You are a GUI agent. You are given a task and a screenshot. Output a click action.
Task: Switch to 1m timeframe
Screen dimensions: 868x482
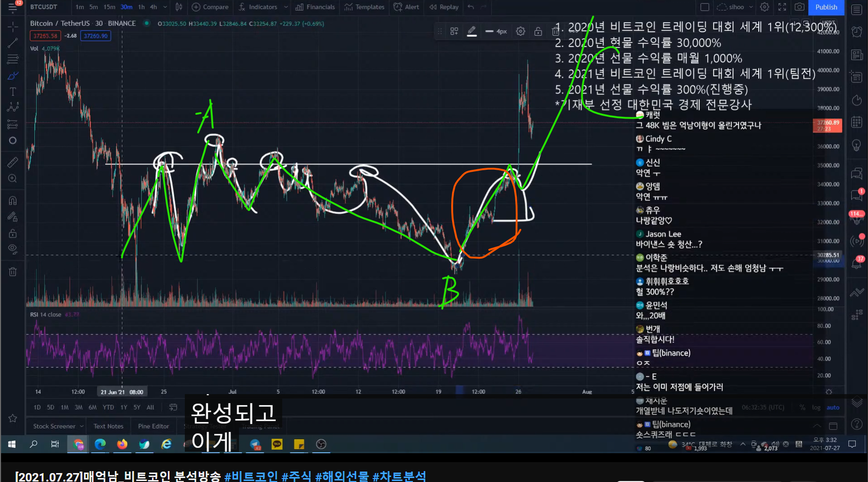click(x=79, y=7)
